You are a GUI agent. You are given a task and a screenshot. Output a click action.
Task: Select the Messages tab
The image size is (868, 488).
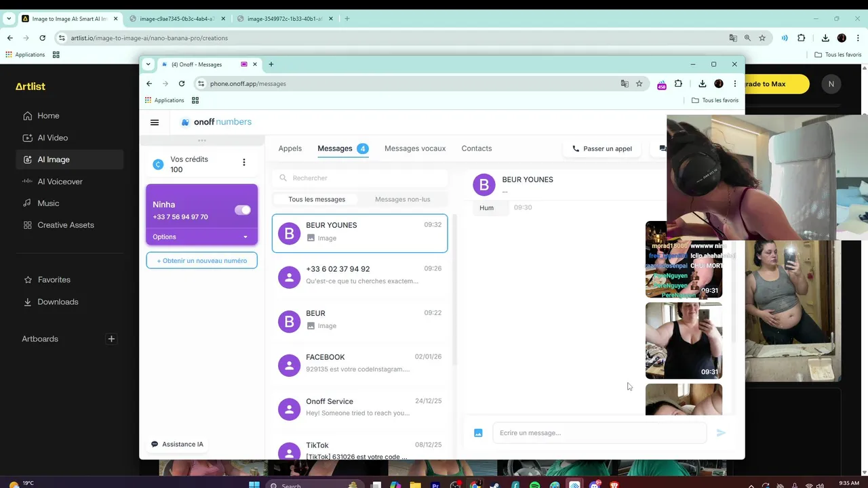[x=343, y=148]
